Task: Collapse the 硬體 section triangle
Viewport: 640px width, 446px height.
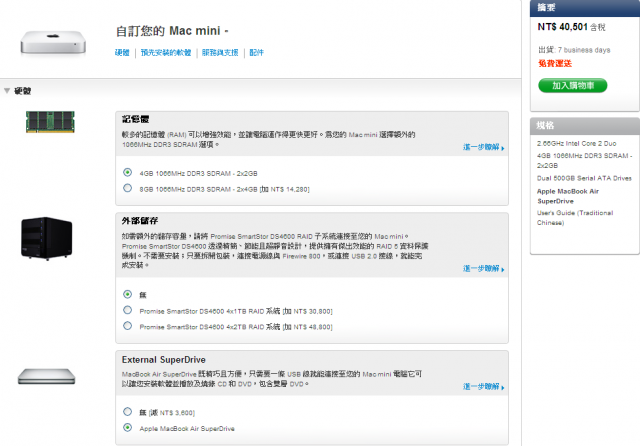Action: (x=7, y=91)
